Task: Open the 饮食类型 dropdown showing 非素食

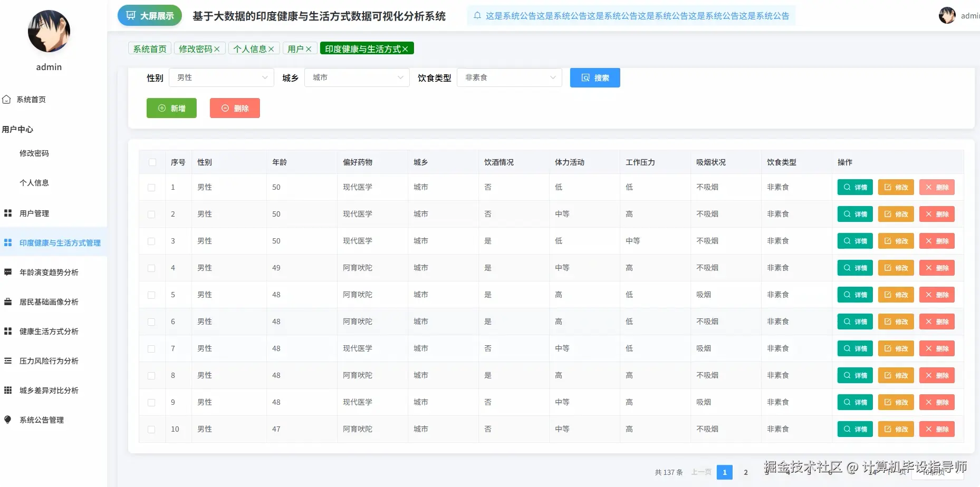Action: (x=510, y=77)
